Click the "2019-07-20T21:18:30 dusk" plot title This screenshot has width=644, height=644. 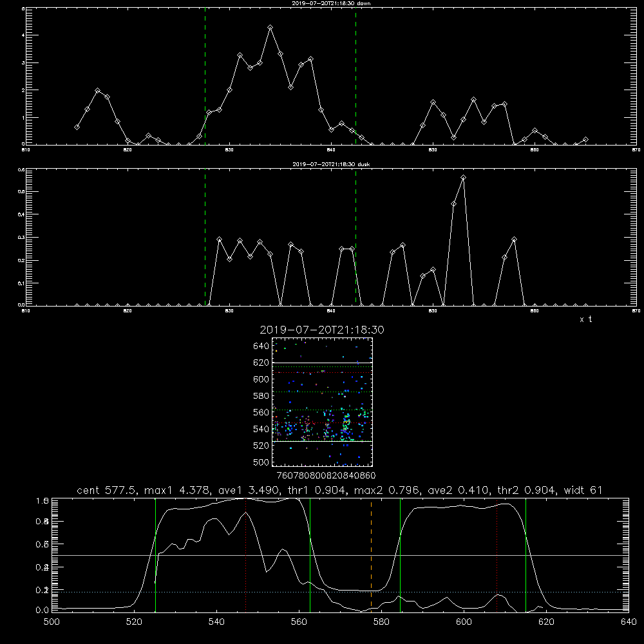331,164
